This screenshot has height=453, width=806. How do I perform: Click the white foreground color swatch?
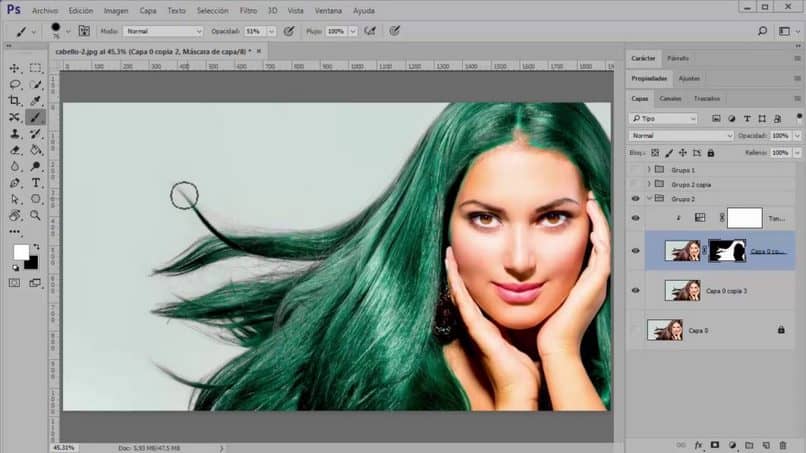tap(21, 251)
